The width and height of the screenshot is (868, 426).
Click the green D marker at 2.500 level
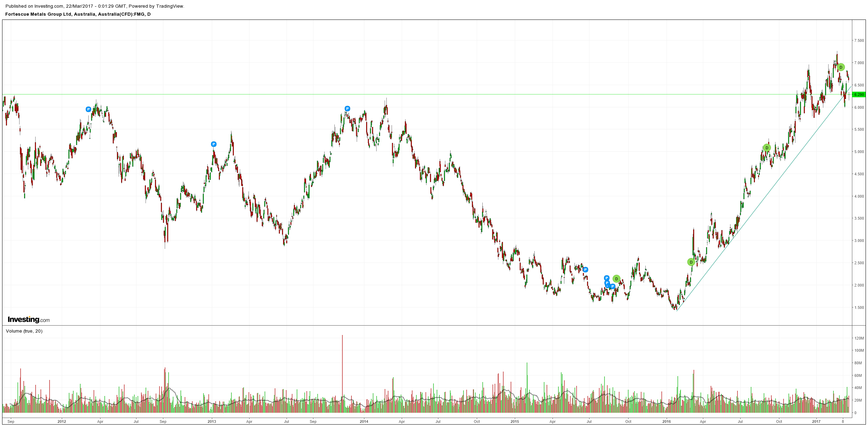[x=691, y=262]
